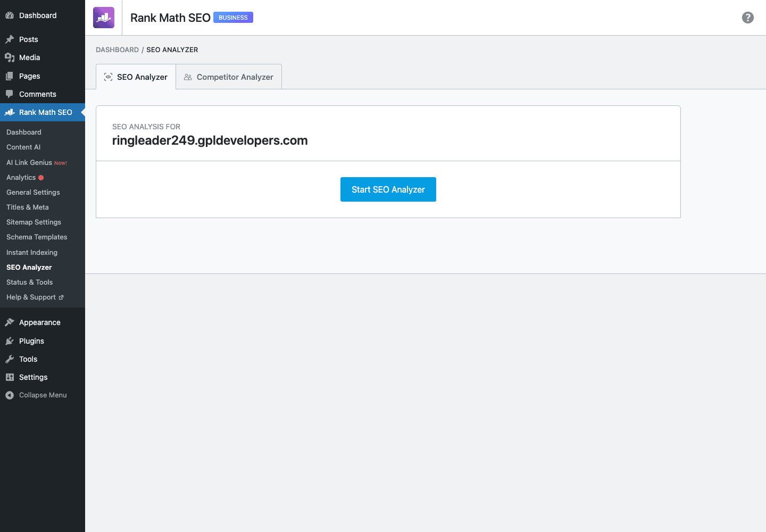
Task: Open the Plugins menu
Action: [x=43, y=341]
